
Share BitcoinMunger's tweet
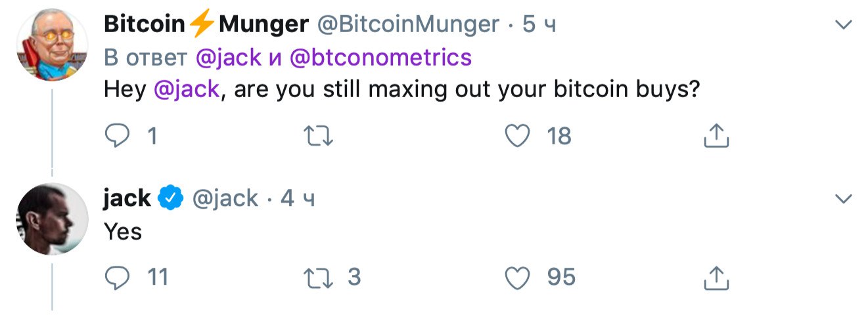coord(716,136)
